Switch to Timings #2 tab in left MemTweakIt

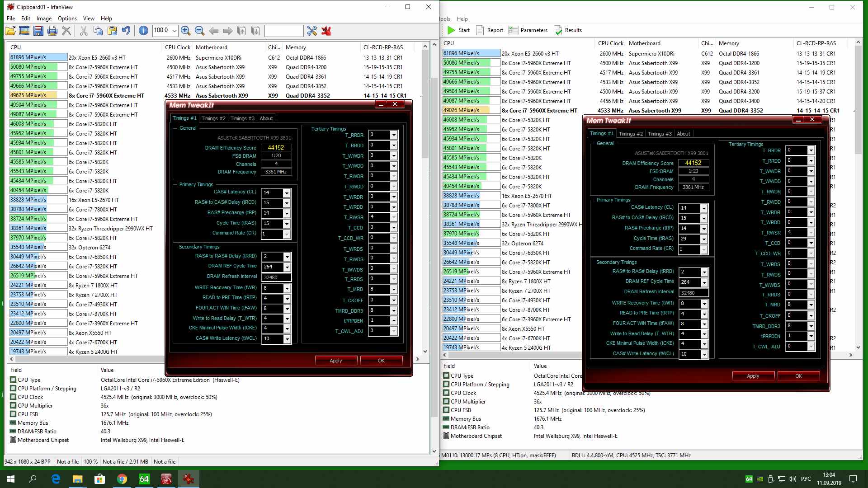(x=213, y=118)
